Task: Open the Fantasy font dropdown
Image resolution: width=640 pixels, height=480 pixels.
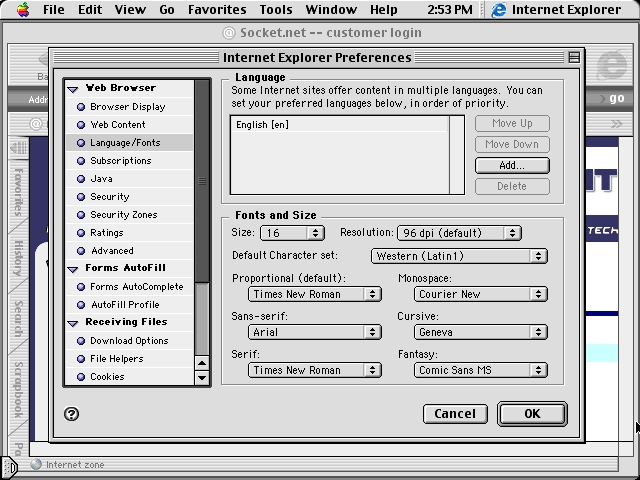Action: (481, 370)
